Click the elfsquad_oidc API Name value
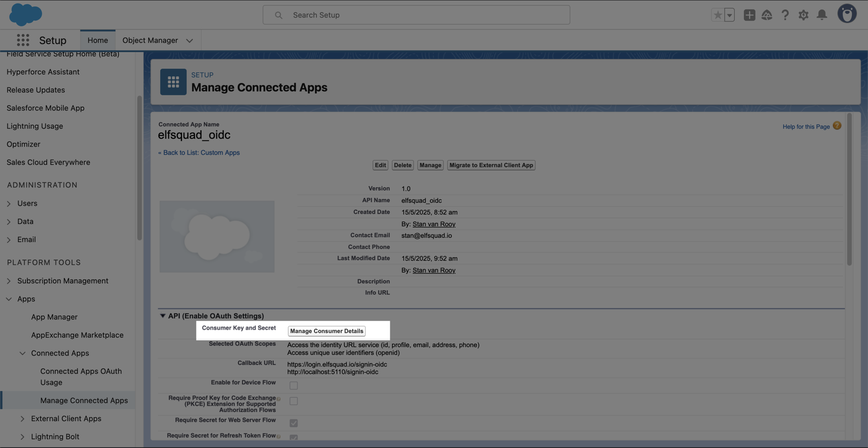This screenshot has width=868, height=448. [x=421, y=200]
